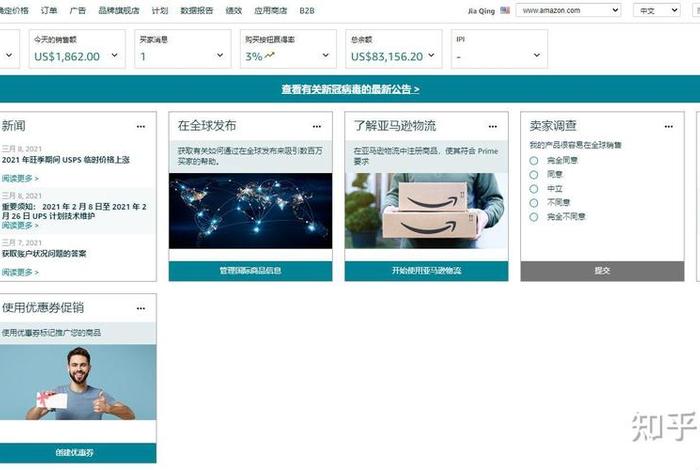This screenshot has height=470, width=700.
Task: Open the 在全球发布 card options menu
Action: coord(317,127)
